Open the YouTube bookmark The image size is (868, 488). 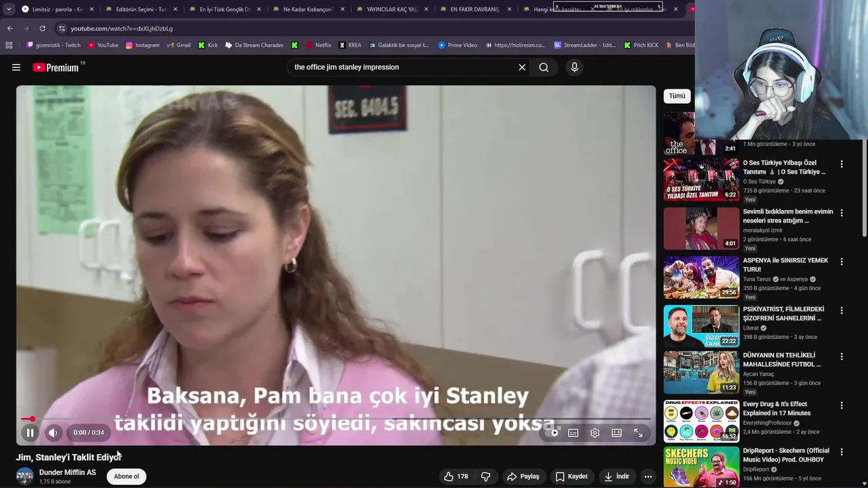click(103, 45)
